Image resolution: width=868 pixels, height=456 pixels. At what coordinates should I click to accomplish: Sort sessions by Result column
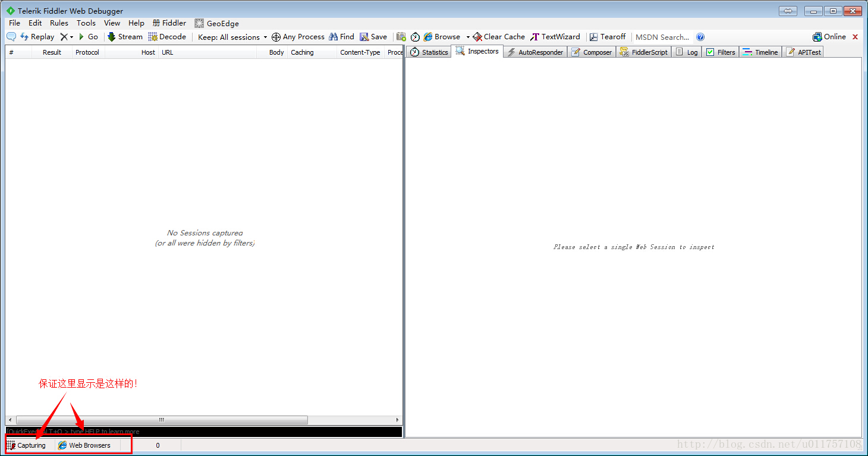click(x=52, y=52)
